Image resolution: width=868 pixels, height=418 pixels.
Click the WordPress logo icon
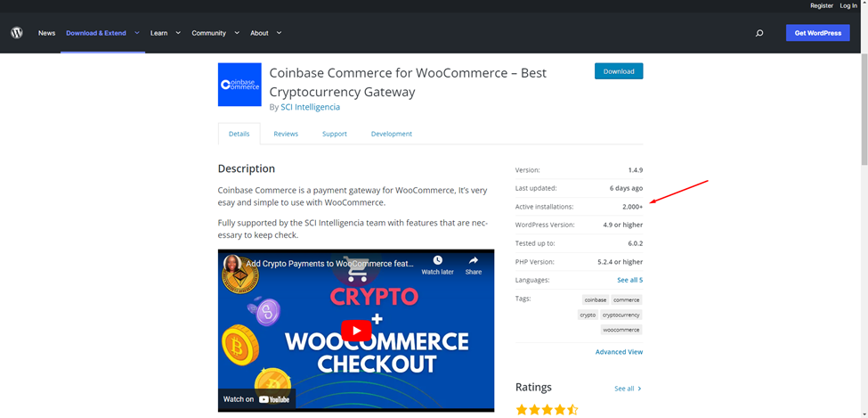point(17,33)
